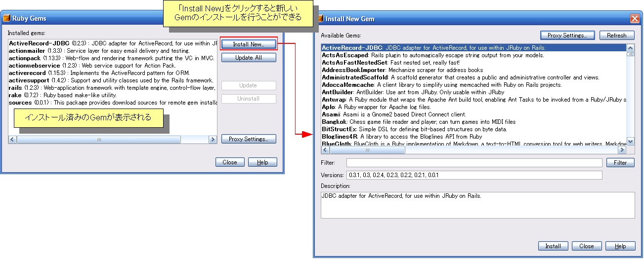The height and width of the screenshot is (259, 644).
Task: Click Install New Gem title bar icon
Action: coord(320,19)
